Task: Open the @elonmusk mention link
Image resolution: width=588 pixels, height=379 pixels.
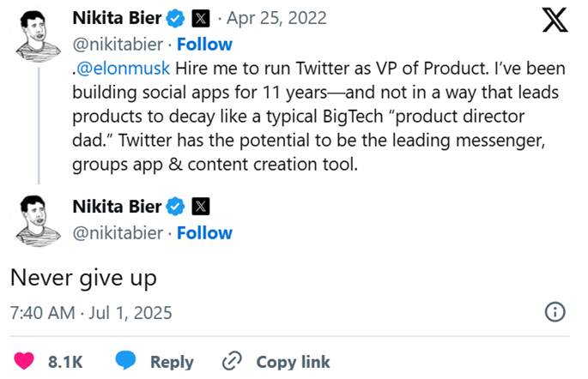Action: tap(121, 68)
